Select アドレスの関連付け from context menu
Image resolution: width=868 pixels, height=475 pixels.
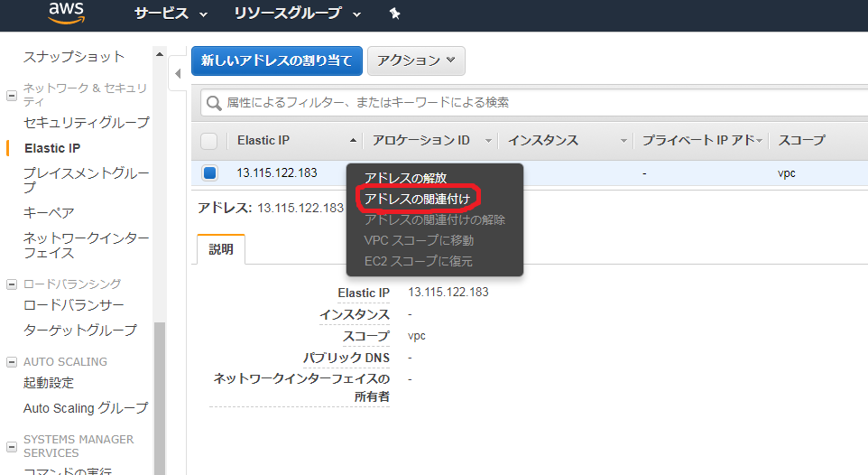pos(417,198)
